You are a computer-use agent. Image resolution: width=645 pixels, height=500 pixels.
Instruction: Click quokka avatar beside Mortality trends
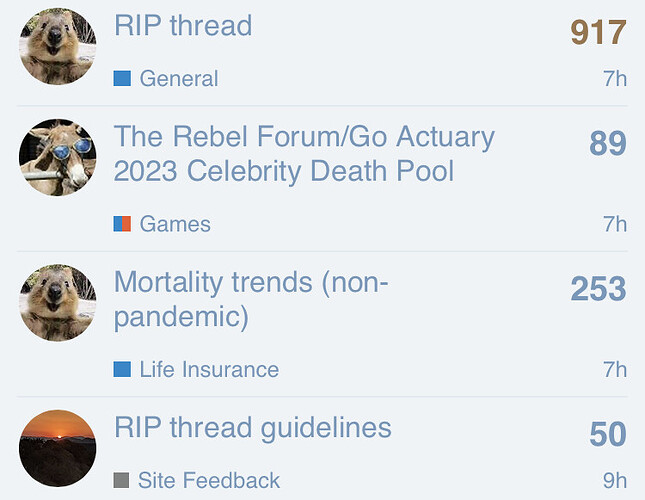click(57, 303)
